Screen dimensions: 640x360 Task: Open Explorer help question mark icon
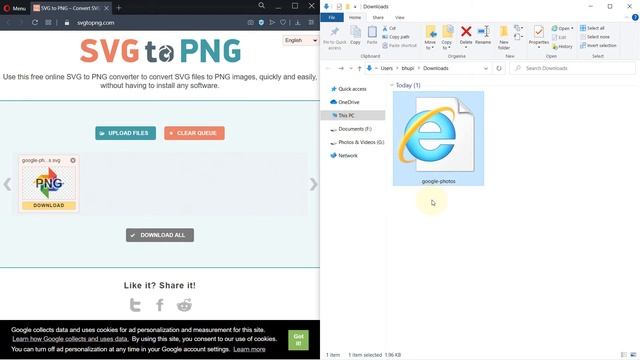(x=635, y=18)
